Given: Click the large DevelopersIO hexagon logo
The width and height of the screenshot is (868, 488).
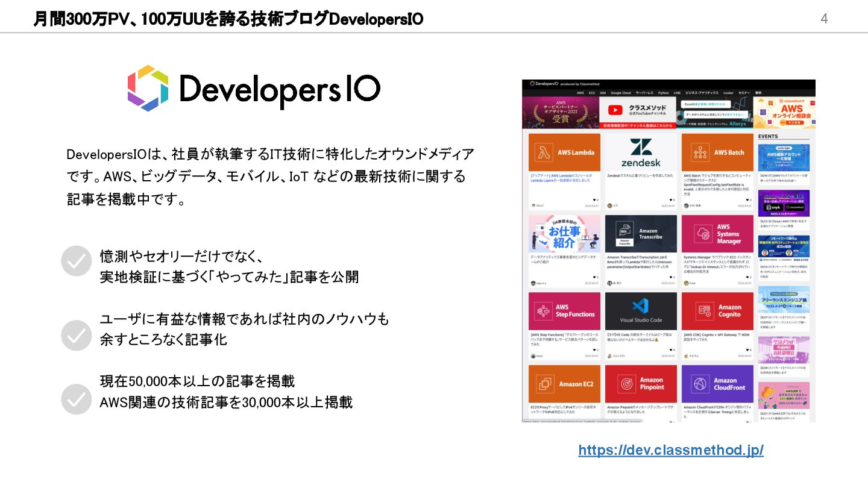Looking at the screenshot, I should point(148,88).
